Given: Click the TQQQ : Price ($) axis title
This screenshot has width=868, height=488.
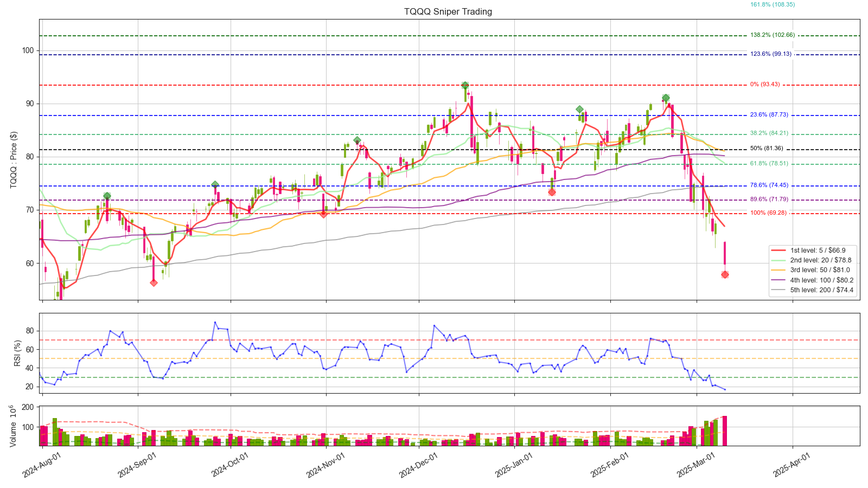Looking at the screenshot, I should [14, 160].
